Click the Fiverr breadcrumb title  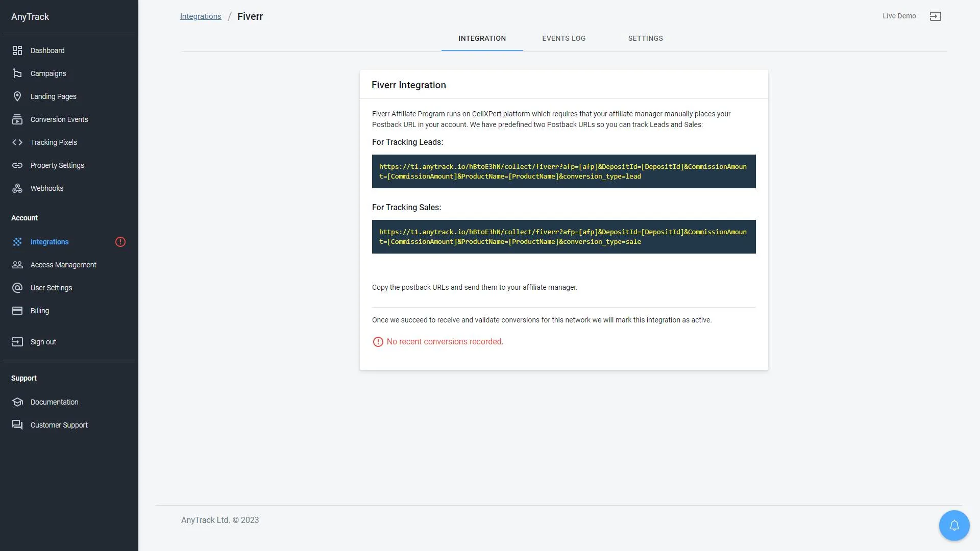coord(250,16)
